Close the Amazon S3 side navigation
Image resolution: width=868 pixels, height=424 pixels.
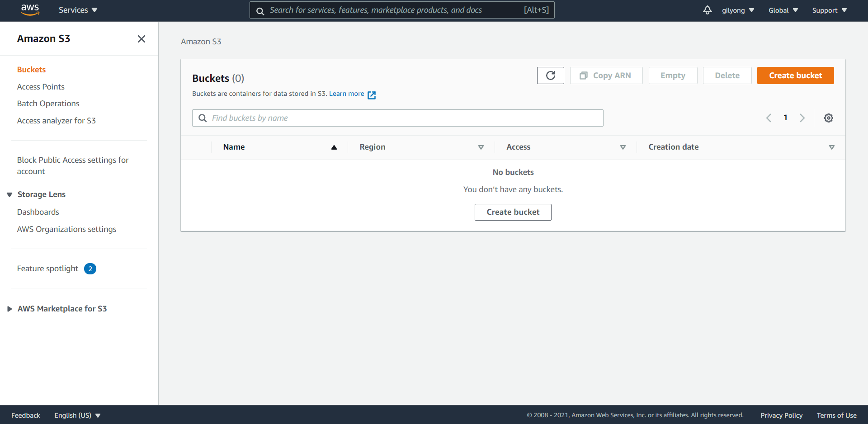142,39
